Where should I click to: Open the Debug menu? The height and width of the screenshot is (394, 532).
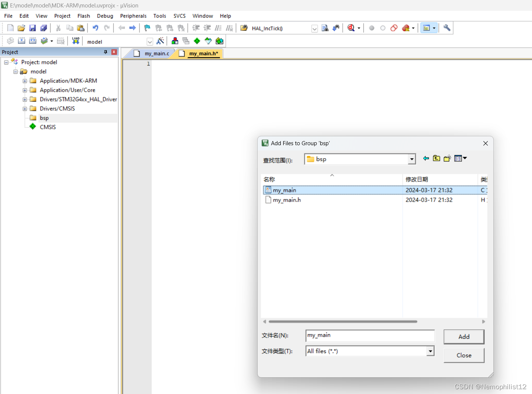coord(105,16)
